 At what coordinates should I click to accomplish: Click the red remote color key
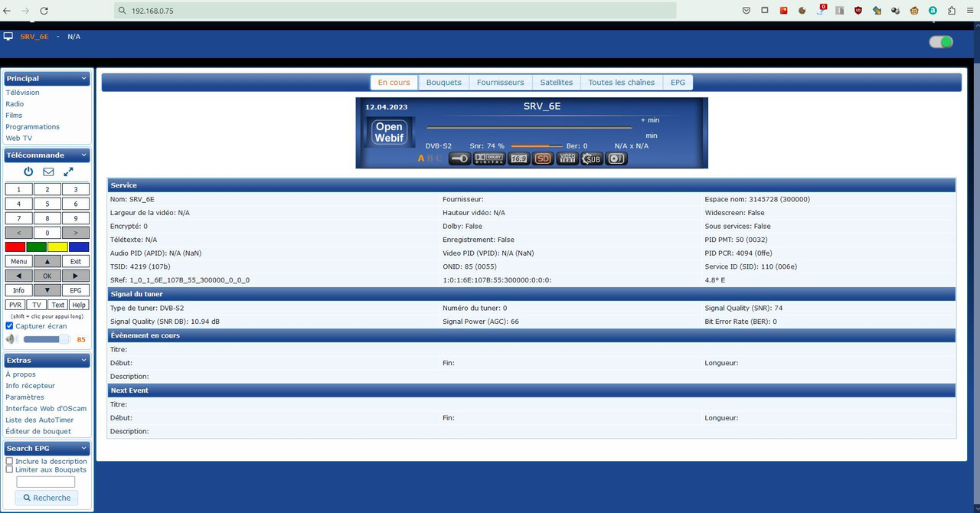click(x=15, y=247)
